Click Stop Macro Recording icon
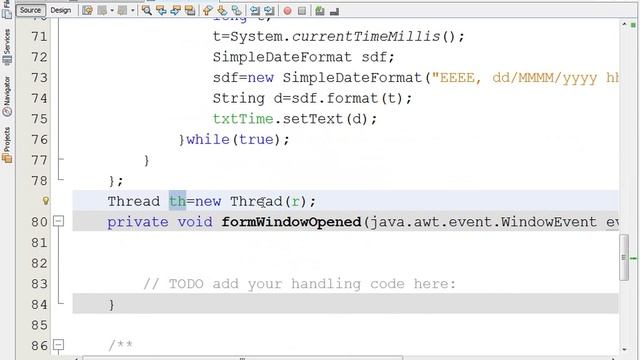The width and height of the screenshot is (640, 360). 302,11
